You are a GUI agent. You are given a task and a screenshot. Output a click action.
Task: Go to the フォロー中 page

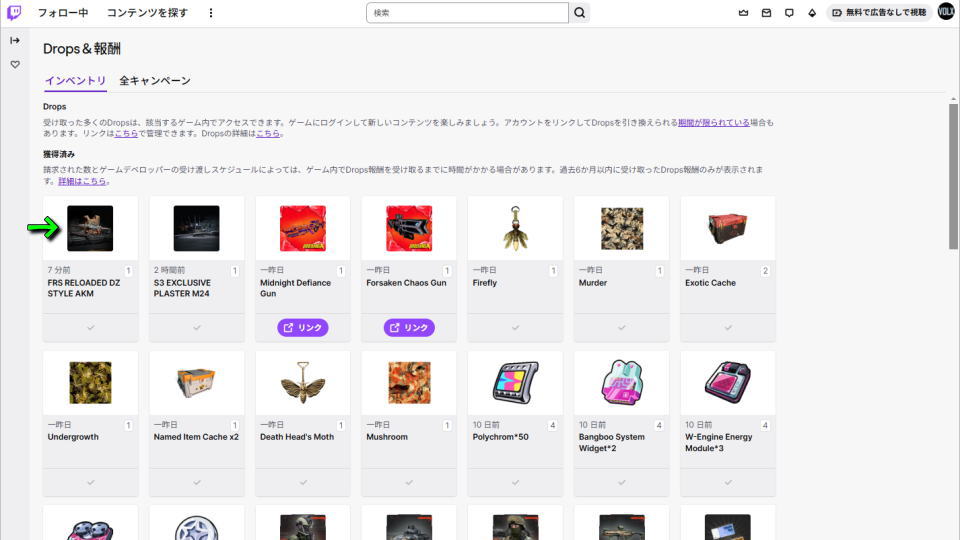click(x=62, y=12)
